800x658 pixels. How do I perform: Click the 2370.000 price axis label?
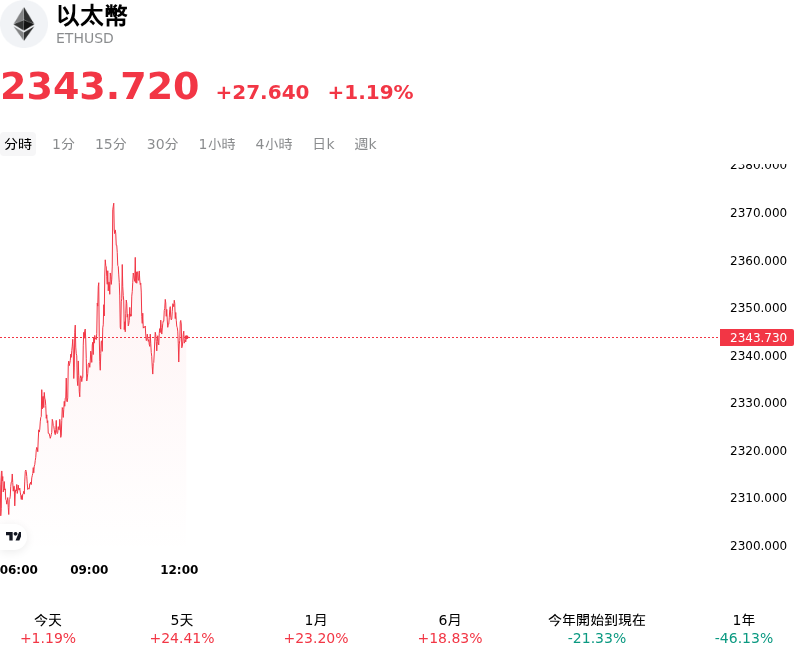point(758,213)
